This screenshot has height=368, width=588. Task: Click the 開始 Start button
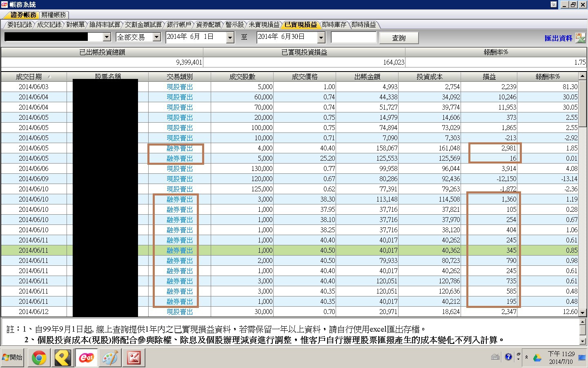tap(13, 358)
